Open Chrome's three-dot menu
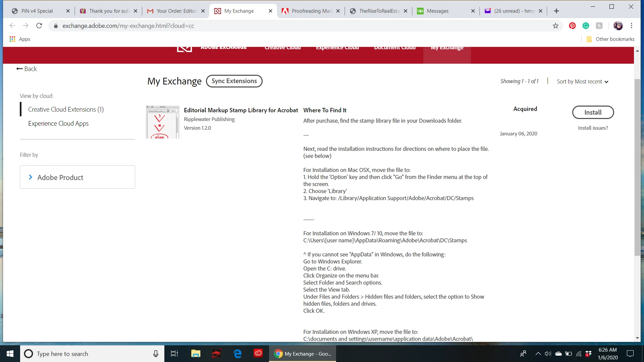This screenshot has height=362, width=644. 631,26
